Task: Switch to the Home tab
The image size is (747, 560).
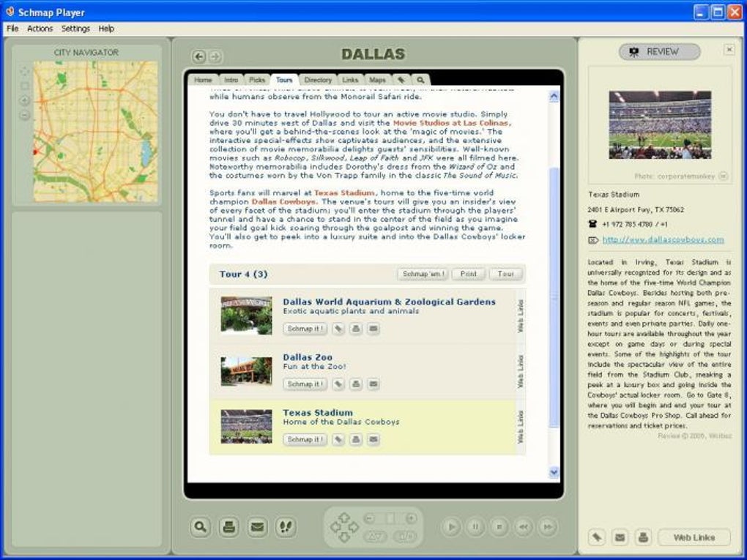Action: (203, 80)
